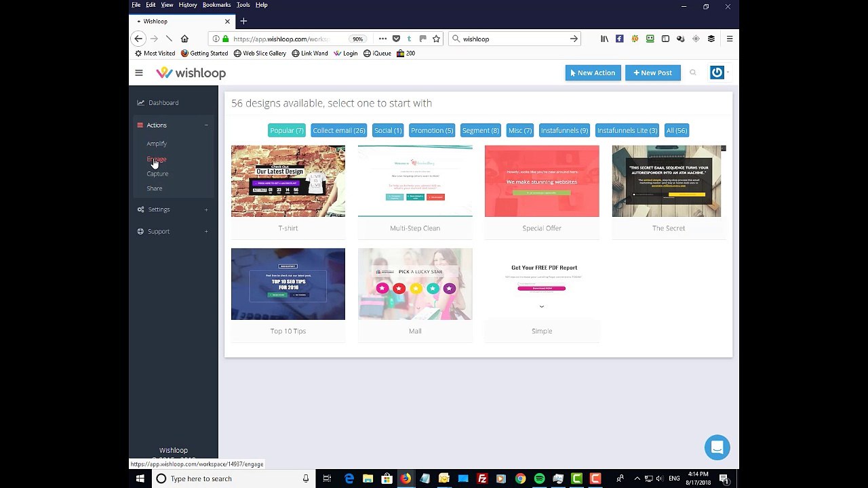The width and height of the screenshot is (868, 488).
Task: Open the Windows Start menu
Action: (140, 479)
